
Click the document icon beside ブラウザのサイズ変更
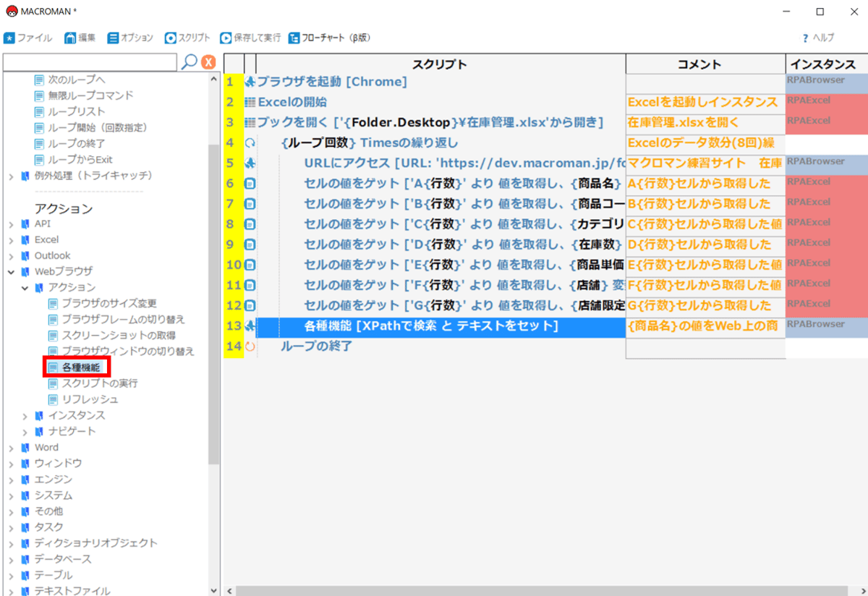[x=53, y=304]
